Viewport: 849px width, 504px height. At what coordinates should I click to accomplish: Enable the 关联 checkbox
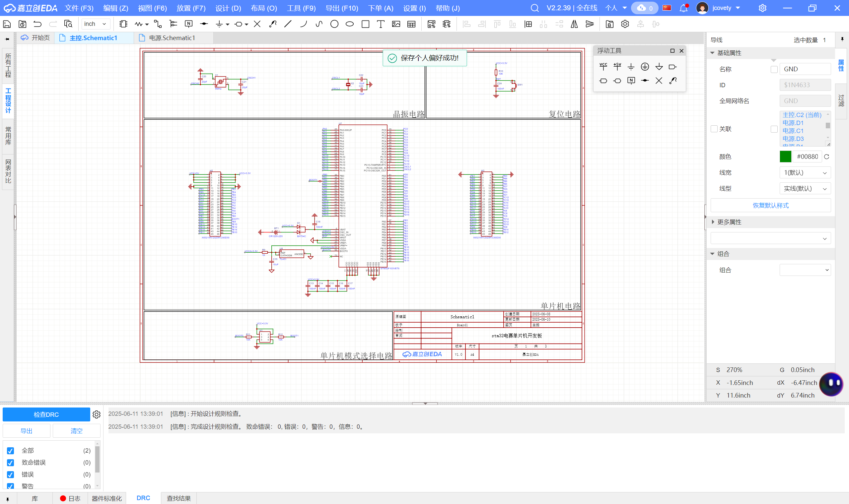(714, 129)
